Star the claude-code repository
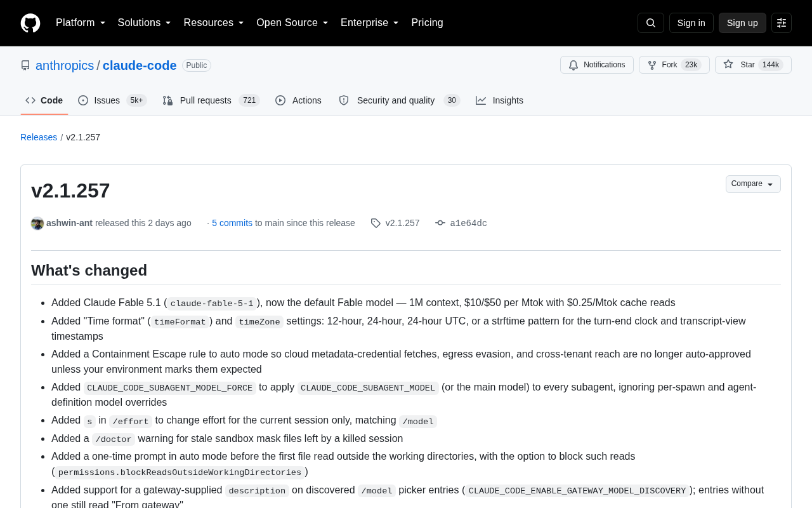812x508 pixels. coord(753,65)
